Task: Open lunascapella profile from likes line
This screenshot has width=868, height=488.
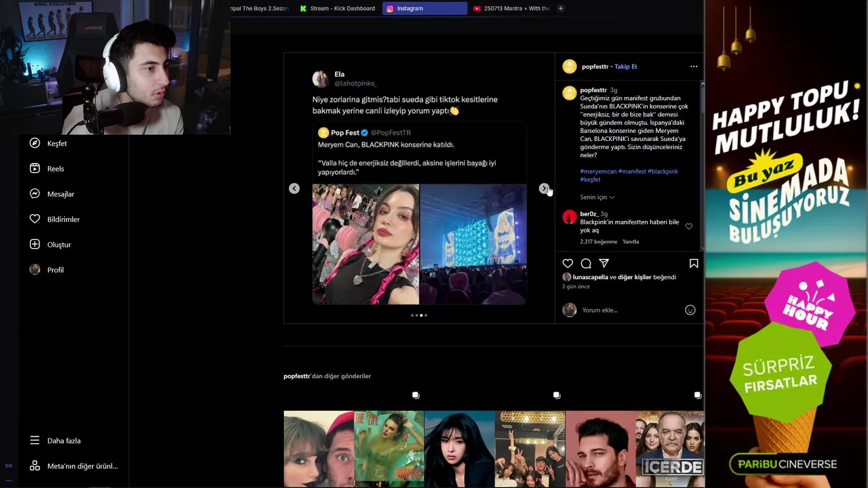Action: click(x=590, y=277)
